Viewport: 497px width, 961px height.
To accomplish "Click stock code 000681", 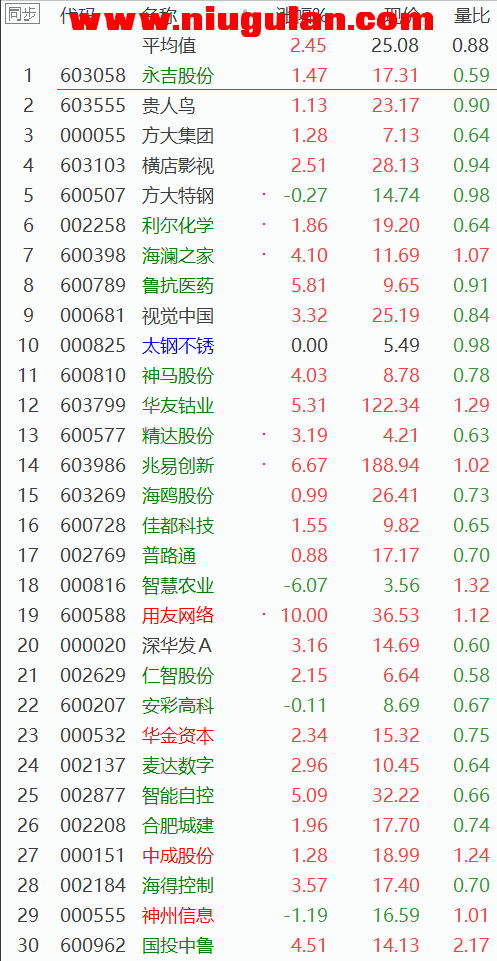I will tap(93, 316).
